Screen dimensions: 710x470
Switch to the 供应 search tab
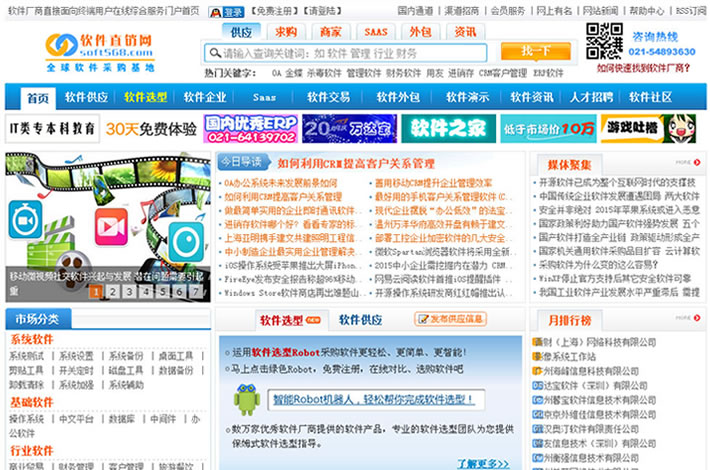(241, 32)
